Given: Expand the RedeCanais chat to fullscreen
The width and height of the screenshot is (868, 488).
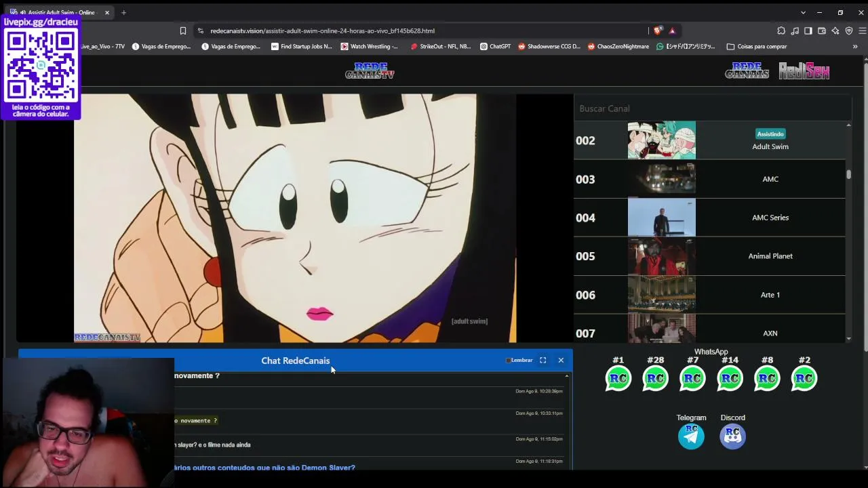Looking at the screenshot, I should coord(542,361).
